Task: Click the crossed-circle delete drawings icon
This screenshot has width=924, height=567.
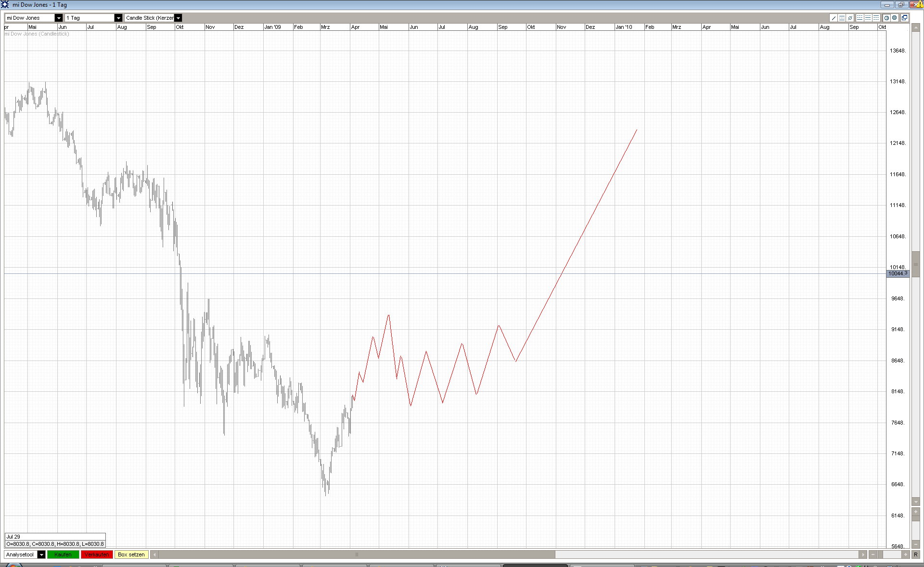Action: [x=850, y=18]
